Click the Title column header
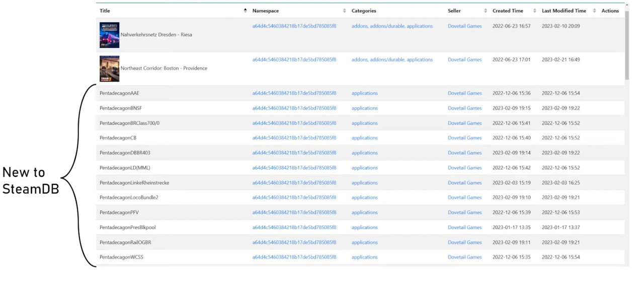This screenshot has height=296, width=644. pos(105,11)
